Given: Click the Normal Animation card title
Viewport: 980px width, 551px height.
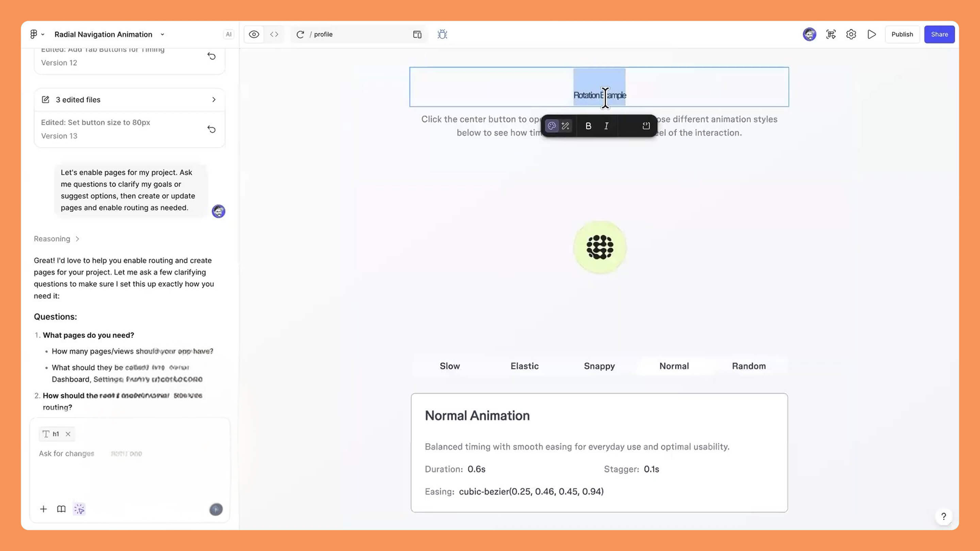Looking at the screenshot, I should pyautogui.click(x=477, y=416).
